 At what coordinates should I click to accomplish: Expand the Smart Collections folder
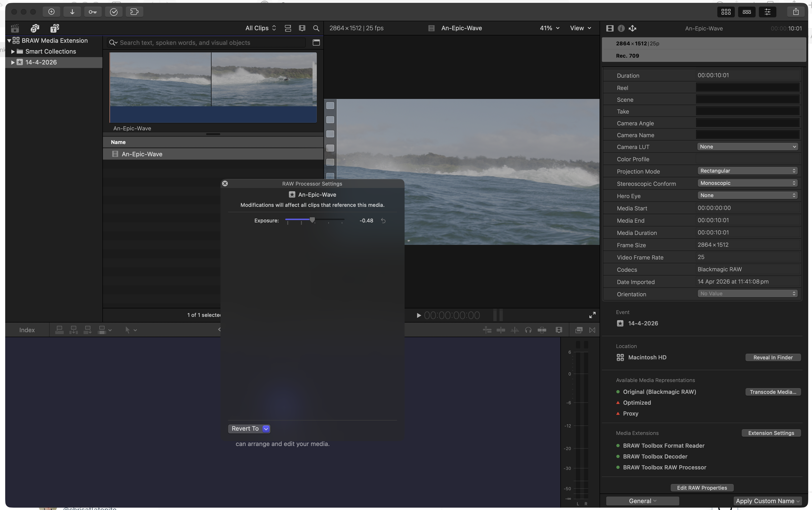(13, 52)
